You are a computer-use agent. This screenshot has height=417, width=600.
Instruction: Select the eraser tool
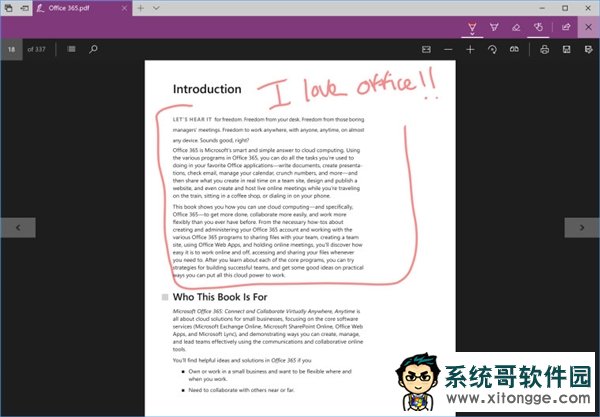[516, 27]
